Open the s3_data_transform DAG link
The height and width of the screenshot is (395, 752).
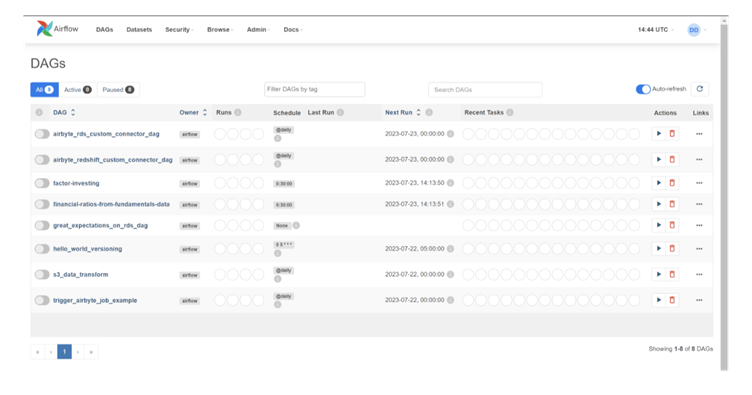[81, 275]
